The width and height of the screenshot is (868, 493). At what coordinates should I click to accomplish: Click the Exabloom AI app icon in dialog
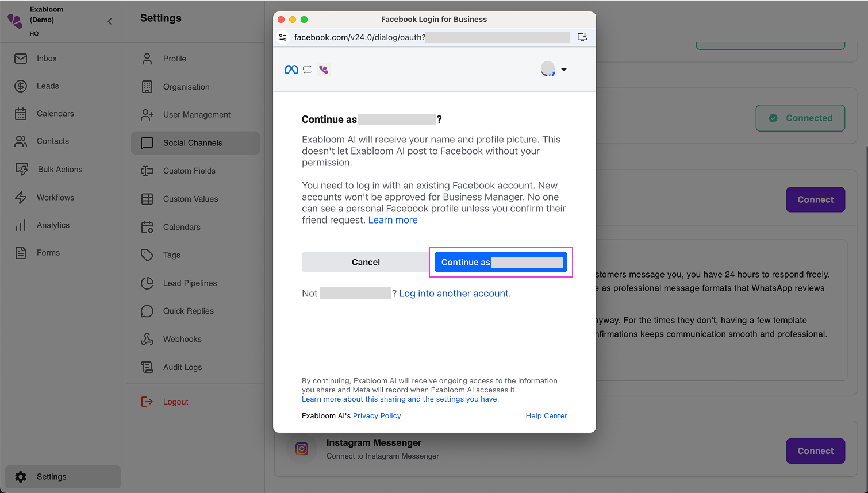323,69
